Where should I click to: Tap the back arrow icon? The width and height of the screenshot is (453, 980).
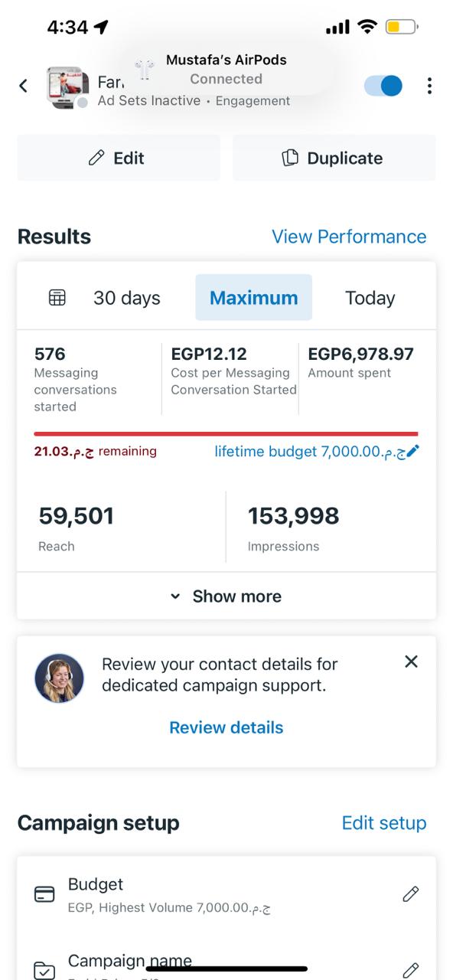coord(24,86)
